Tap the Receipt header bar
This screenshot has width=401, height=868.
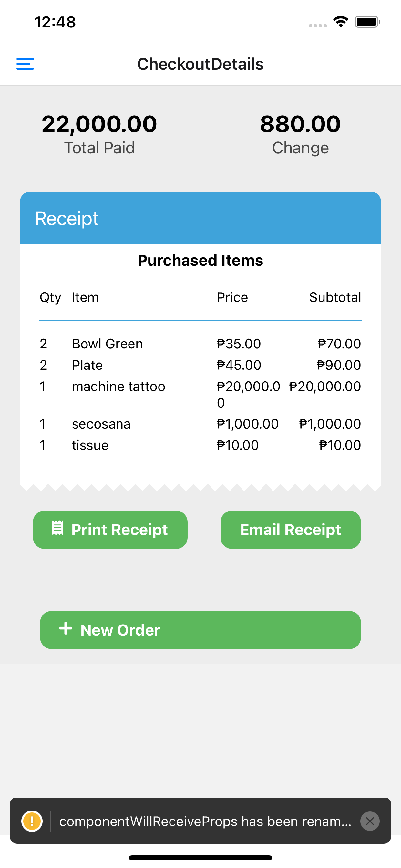tap(200, 218)
